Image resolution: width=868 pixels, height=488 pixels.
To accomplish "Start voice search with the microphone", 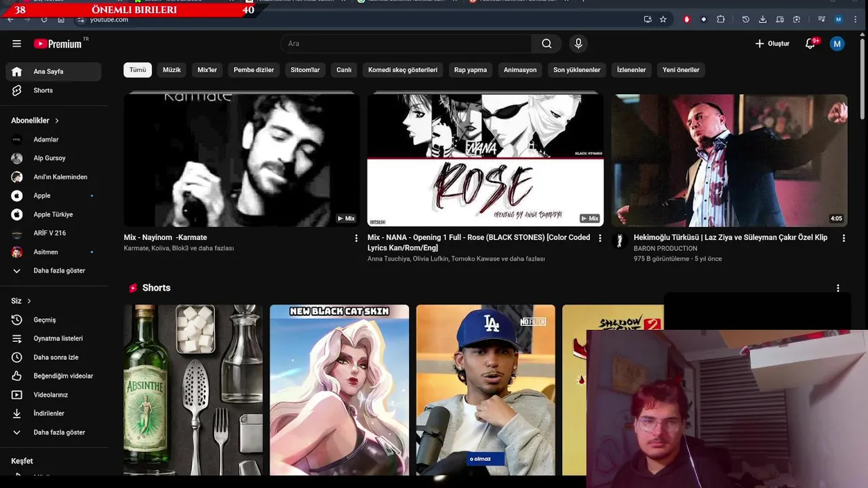I will coord(578,43).
